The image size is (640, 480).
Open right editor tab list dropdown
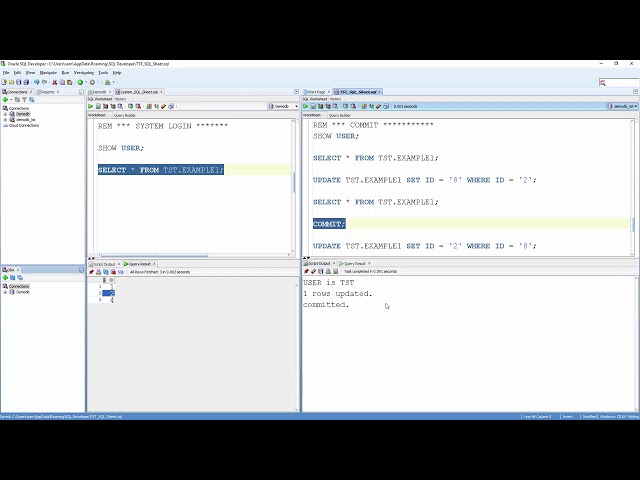point(636,92)
